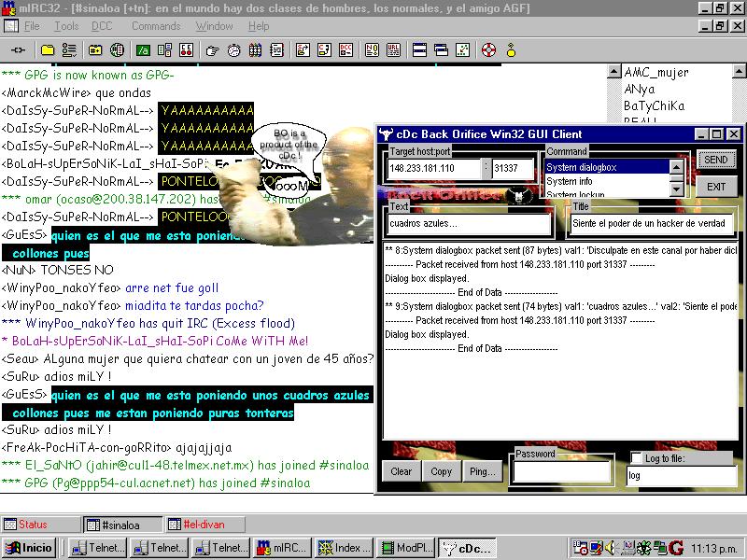Click the timer clock toolbar icon
This screenshot has width=747, height=560.
(233, 49)
